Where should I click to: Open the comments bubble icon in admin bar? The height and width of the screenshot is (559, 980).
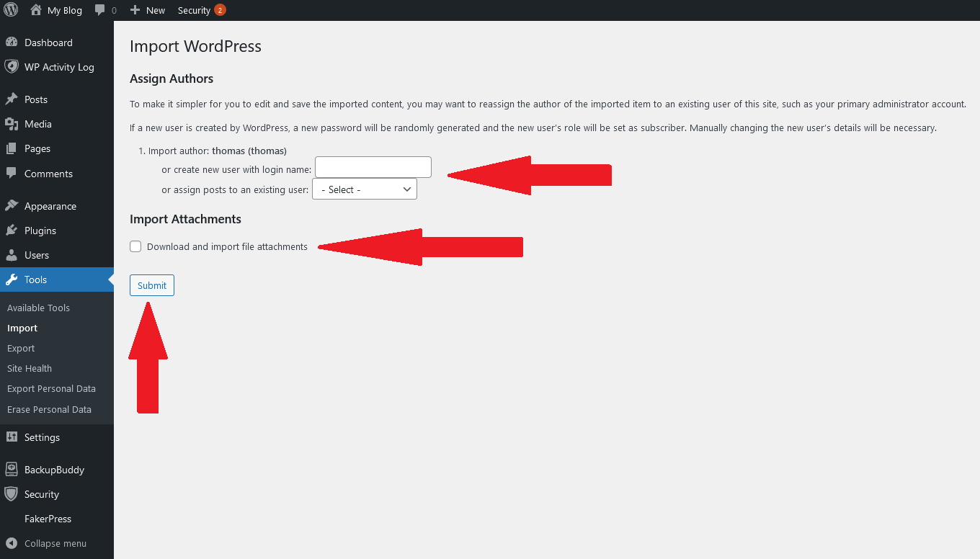pyautogui.click(x=100, y=10)
